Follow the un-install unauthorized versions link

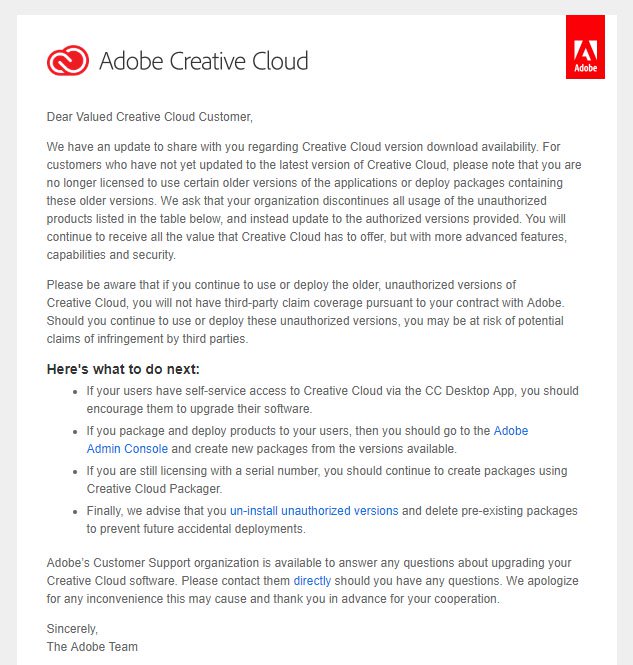coord(314,510)
